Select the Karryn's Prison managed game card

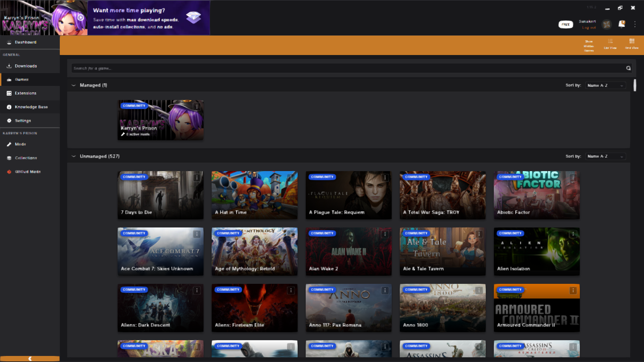click(x=161, y=120)
